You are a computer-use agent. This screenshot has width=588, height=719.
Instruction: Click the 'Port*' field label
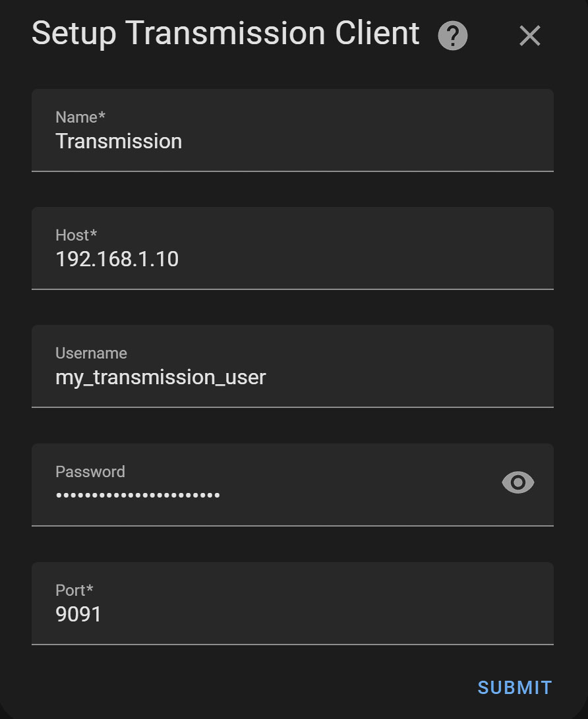coord(74,590)
